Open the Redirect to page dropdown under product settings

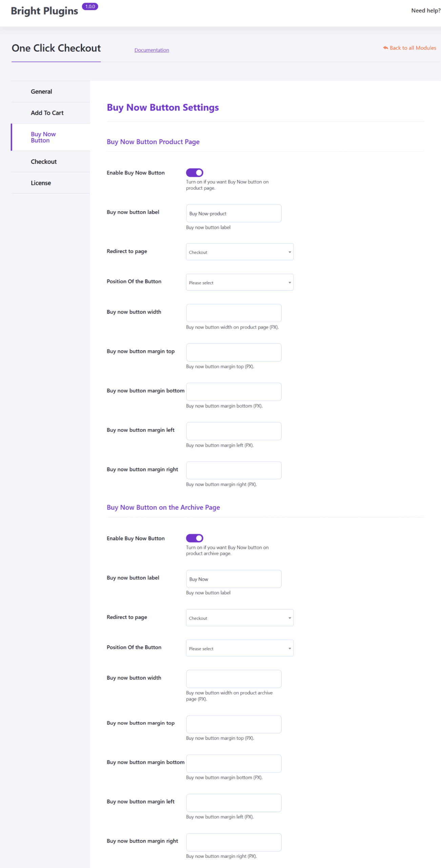pyautogui.click(x=239, y=252)
